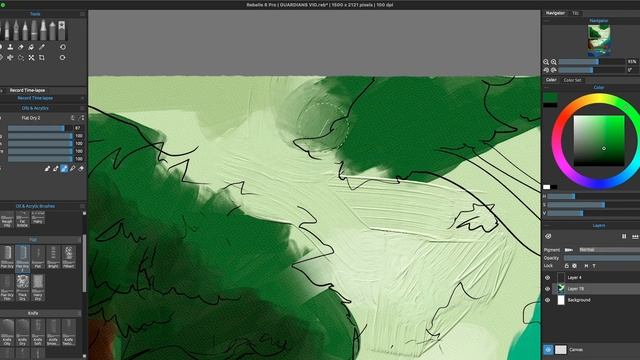Toggle Canvas visibility eye button
This screenshot has height=360, width=640.
click(548, 350)
